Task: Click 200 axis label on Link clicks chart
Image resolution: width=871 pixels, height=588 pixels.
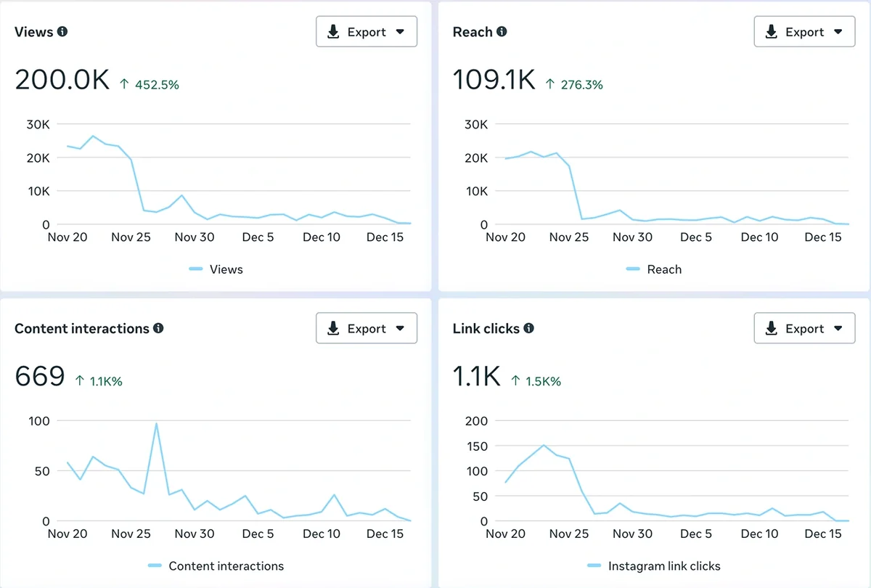Action: (x=476, y=420)
